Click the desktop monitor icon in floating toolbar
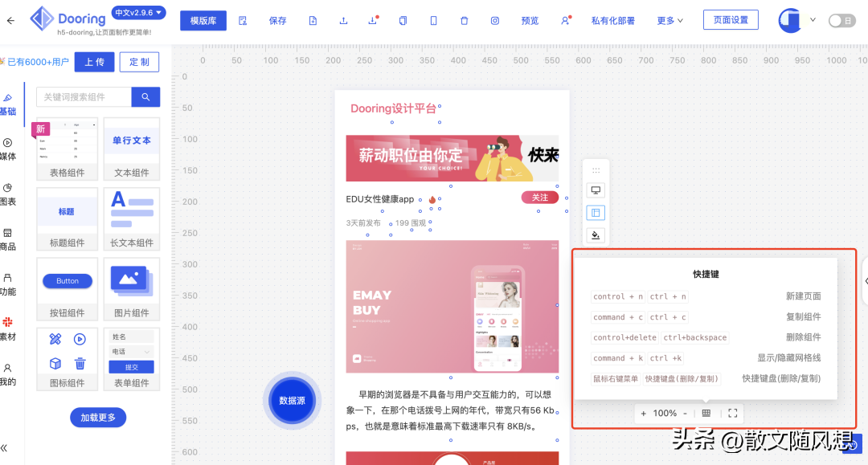 coord(596,190)
